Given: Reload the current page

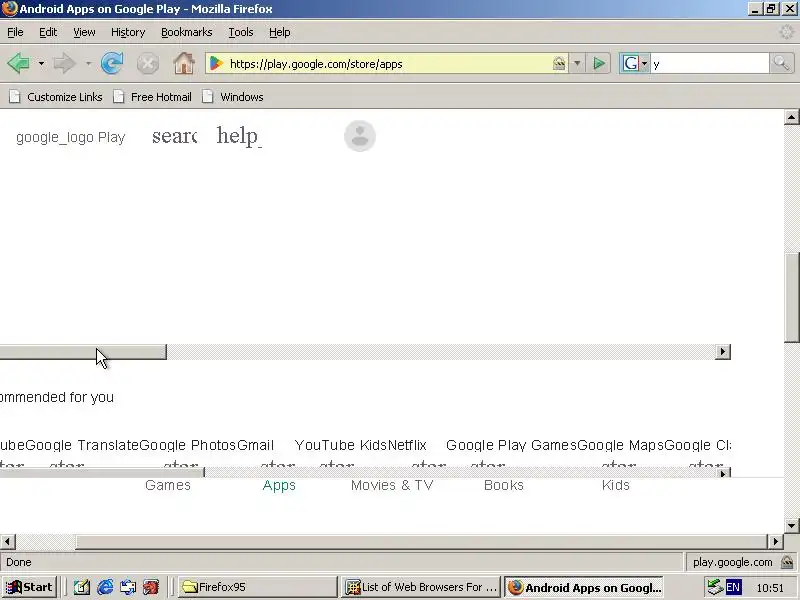Looking at the screenshot, I should point(112,64).
